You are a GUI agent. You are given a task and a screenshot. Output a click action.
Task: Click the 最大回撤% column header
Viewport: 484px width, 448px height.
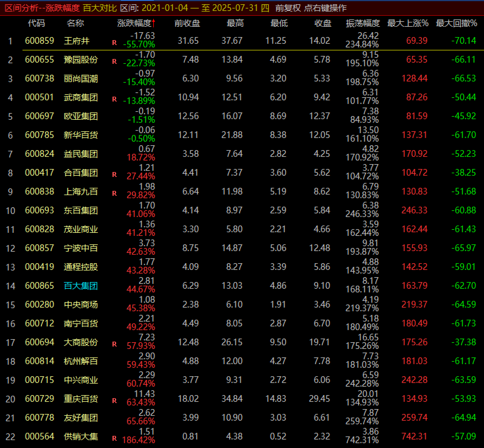(x=456, y=23)
